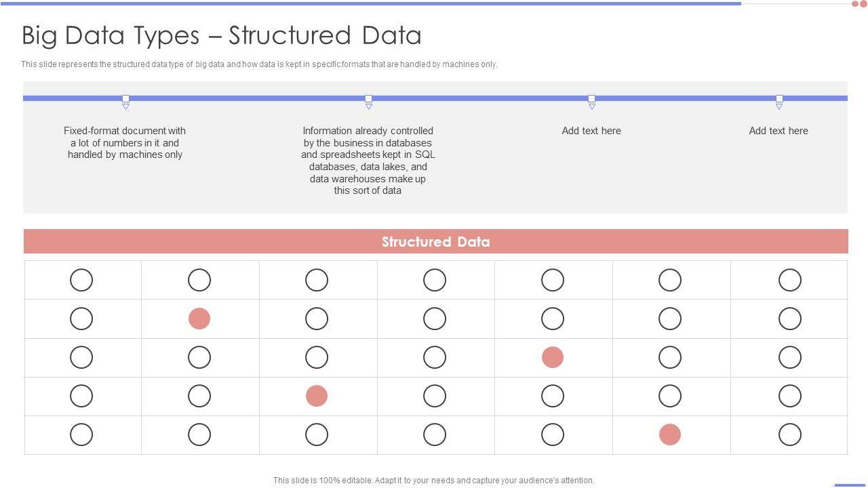868x488 pixels.
Task: Click the empty circle in the top-left grid cell
Action: (x=81, y=280)
